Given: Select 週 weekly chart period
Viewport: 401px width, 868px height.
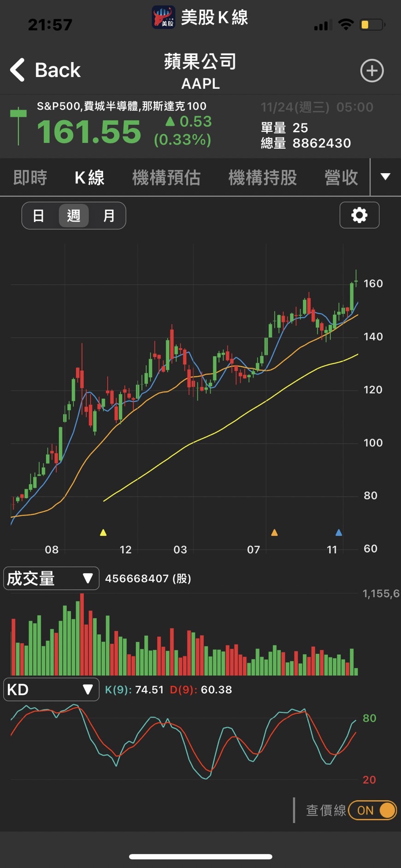Looking at the screenshot, I should coord(74,216).
